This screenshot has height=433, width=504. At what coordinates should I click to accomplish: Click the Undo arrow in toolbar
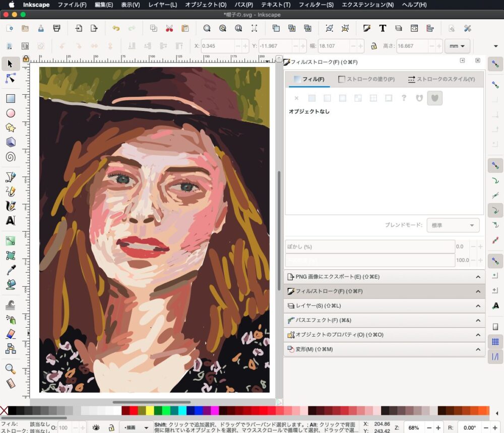[116, 28]
